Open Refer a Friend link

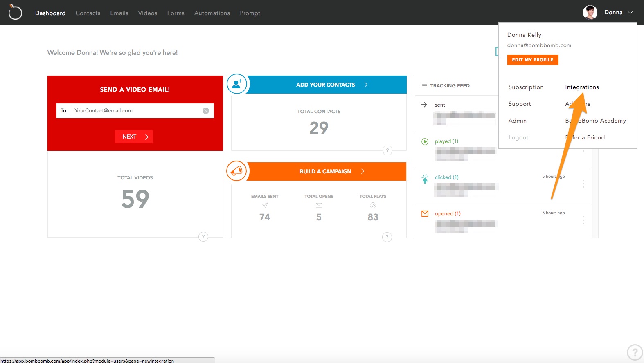click(x=585, y=137)
